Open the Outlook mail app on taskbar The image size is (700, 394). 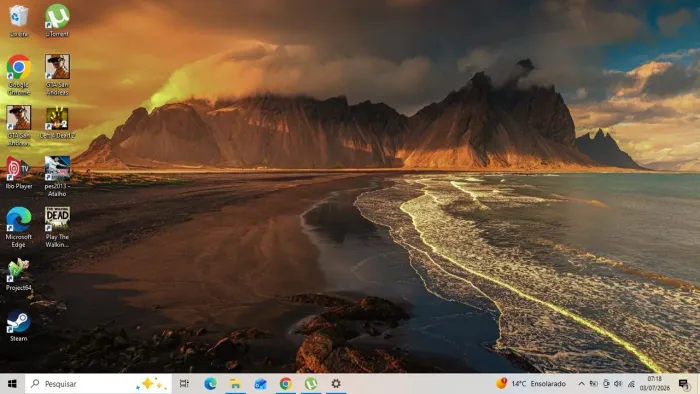pyautogui.click(x=260, y=384)
